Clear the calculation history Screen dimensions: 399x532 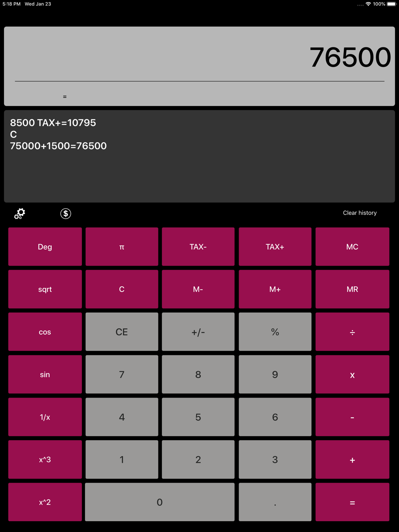[359, 213]
